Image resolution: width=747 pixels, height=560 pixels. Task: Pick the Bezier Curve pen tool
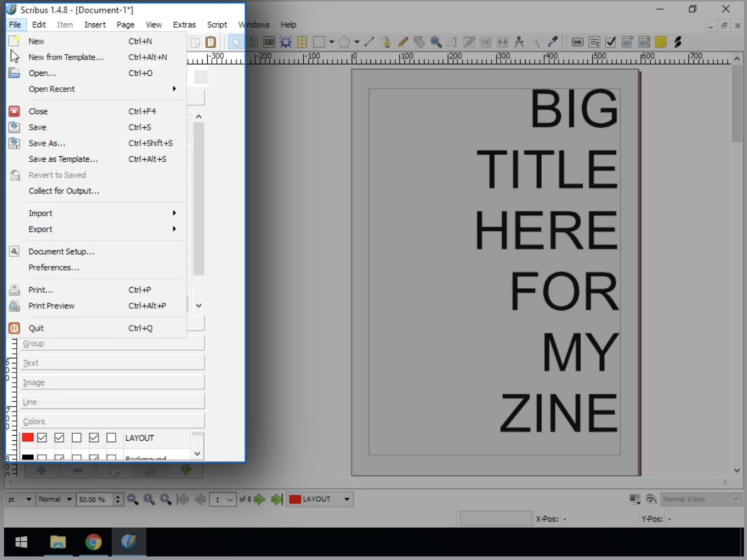click(x=386, y=42)
